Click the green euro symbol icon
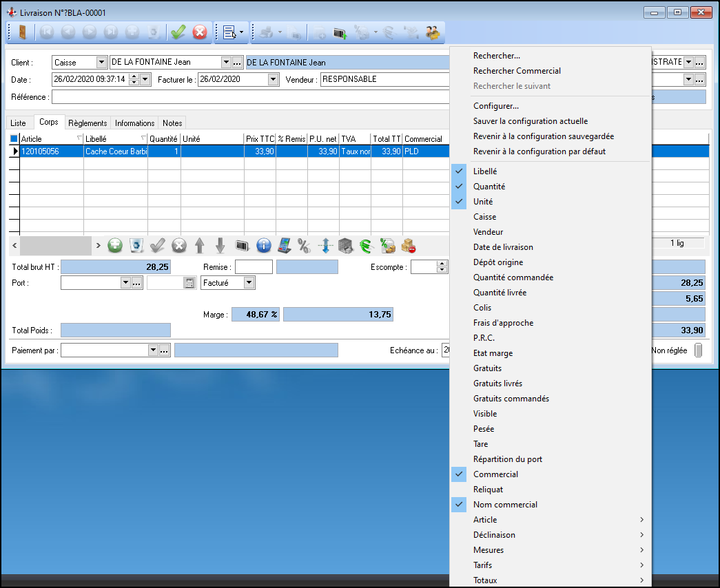This screenshot has height=588, width=720. (x=366, y=245)
